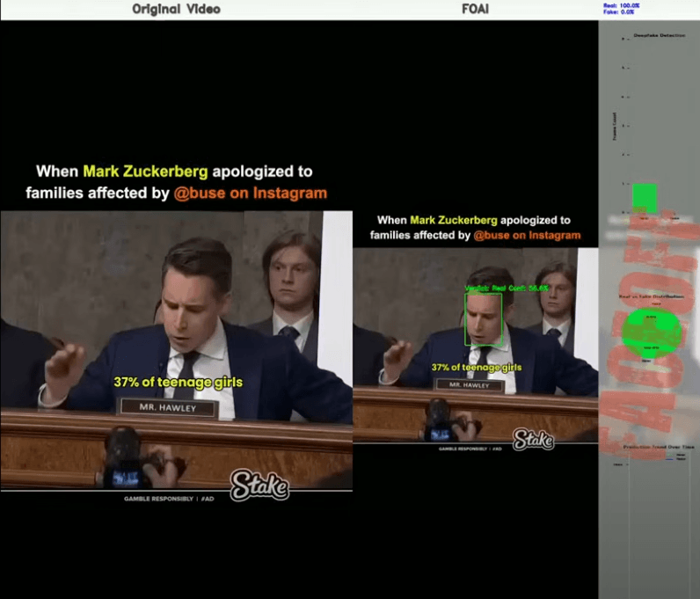Image resolution: width=700 pixels, height=599 pixels.
Task: Select the "Real: 100.0%" readout
Action: pos(622,5)
